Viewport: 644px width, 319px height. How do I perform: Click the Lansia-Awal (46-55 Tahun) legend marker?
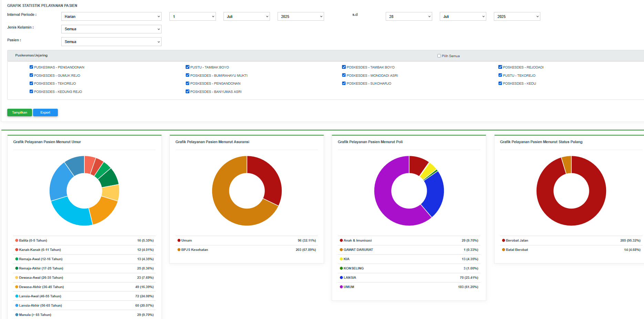coord(17,296)
